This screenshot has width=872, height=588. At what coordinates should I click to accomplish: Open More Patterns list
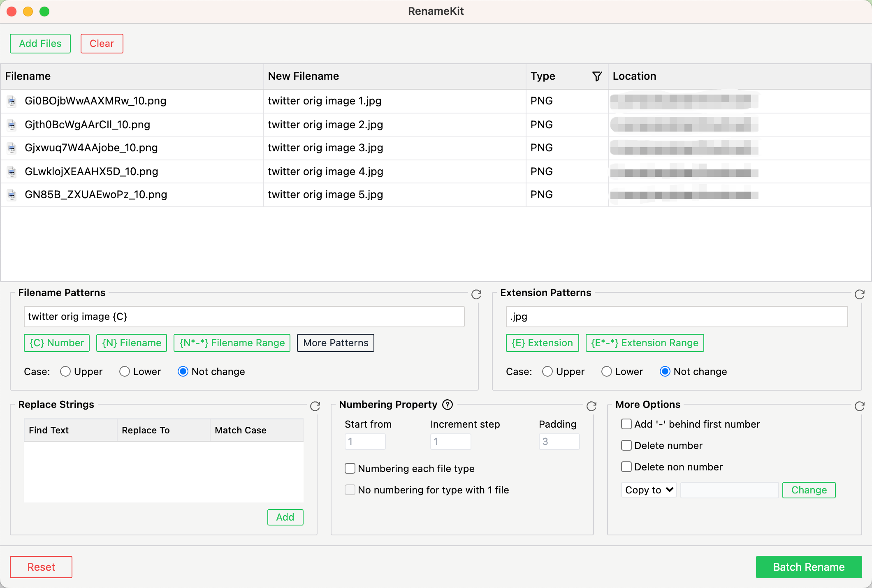[336, 343]
